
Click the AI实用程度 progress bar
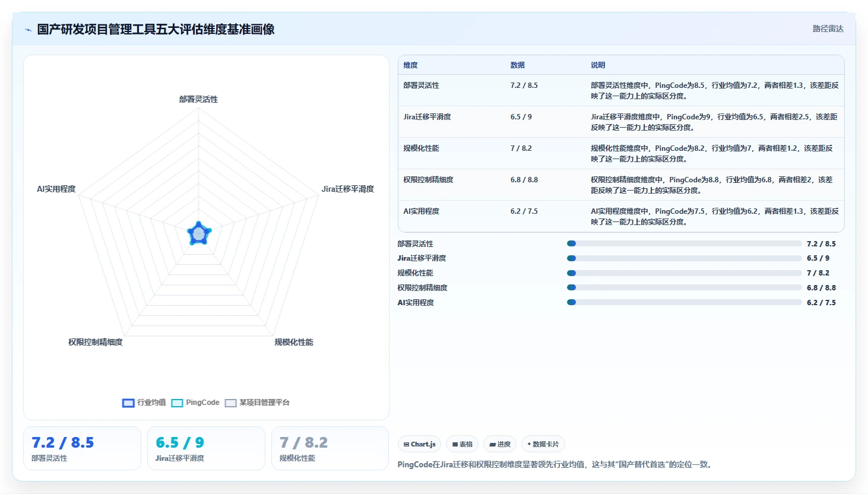coord(685,302)
